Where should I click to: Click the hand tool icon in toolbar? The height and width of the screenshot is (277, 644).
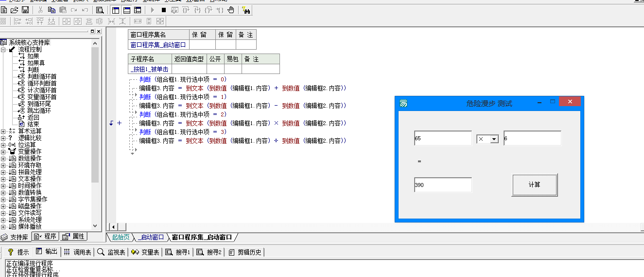click(x=231, y=10)
